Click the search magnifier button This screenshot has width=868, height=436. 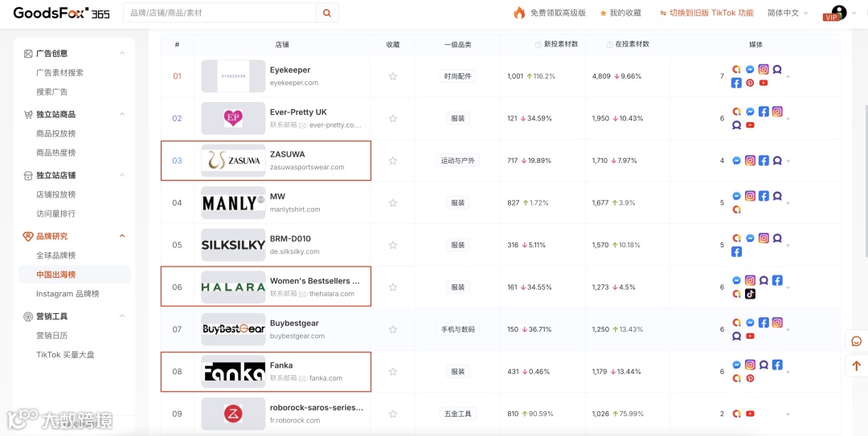(327, 13)
